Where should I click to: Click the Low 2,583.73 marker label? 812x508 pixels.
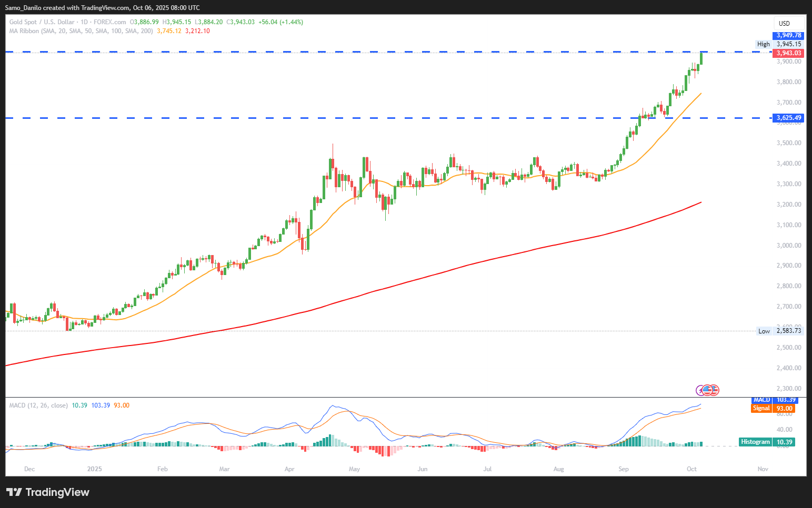click(x=779, y=331)
